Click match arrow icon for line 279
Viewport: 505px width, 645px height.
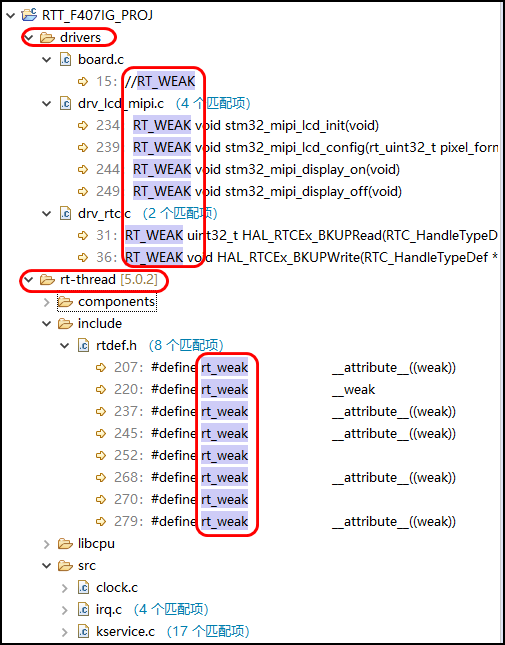[x=102, y=522]
